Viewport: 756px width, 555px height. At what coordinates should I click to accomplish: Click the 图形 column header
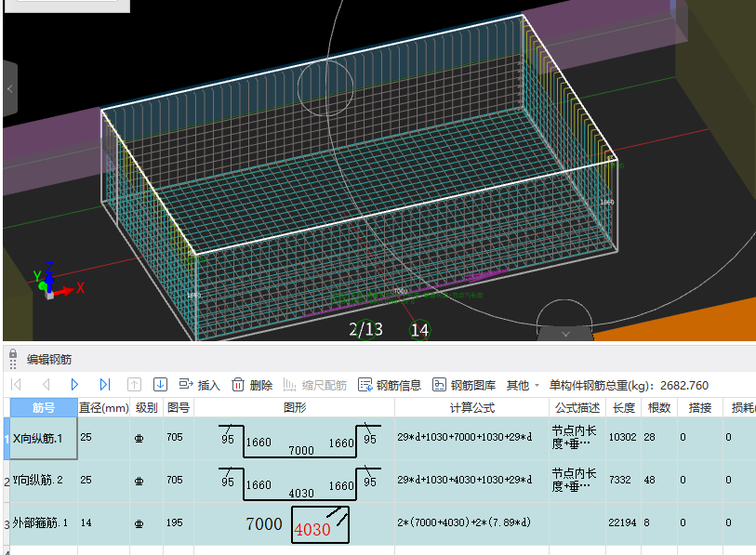click(295, 408)
